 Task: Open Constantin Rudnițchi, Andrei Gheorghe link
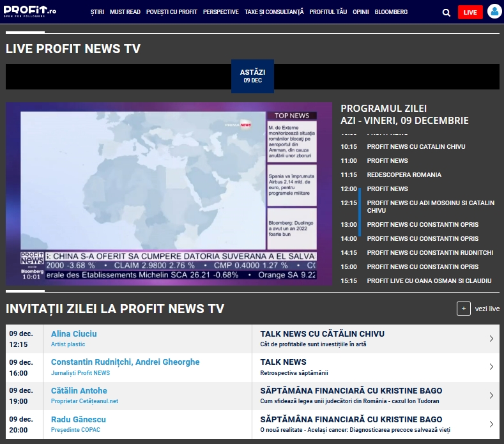coord(125,362)
